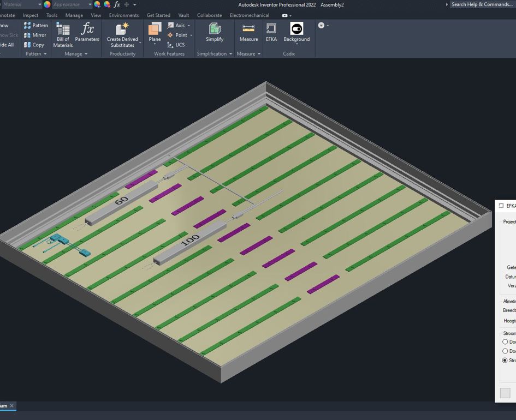Screen dimensions: 516x420
Task: Switch to the Environments ribbon tab
Action: [123, 15]
